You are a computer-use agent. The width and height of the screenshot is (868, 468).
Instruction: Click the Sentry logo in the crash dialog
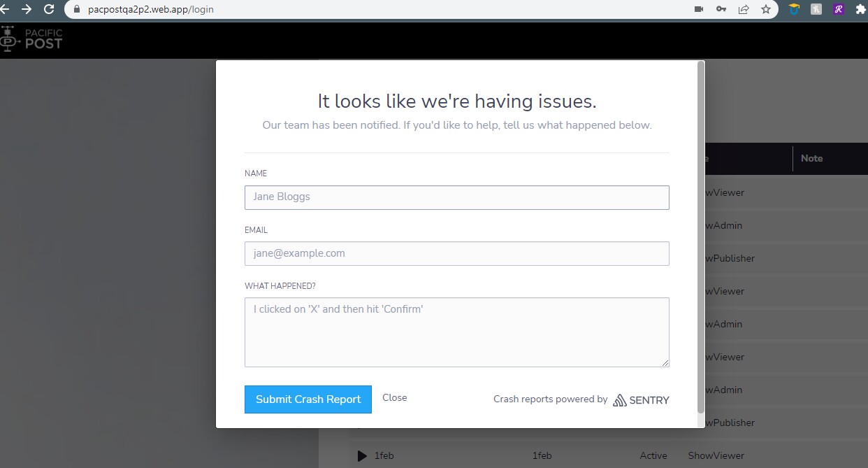click(640, 400)
